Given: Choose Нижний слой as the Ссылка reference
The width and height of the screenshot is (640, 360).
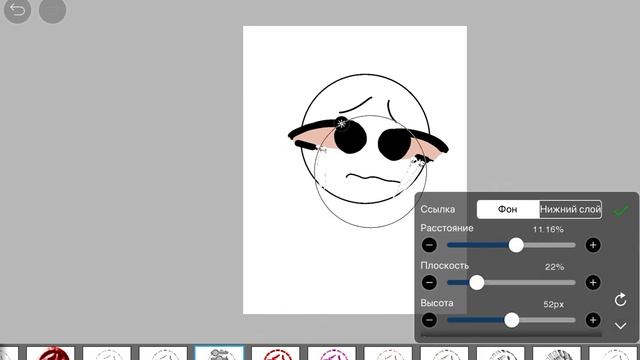Looking at the screenshot, I should pyautogui.click(x=570, y=209).
